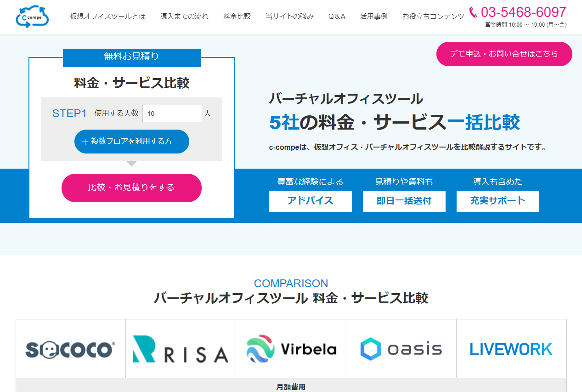Open the LIVEWORK logo panel

coord(511,348)
